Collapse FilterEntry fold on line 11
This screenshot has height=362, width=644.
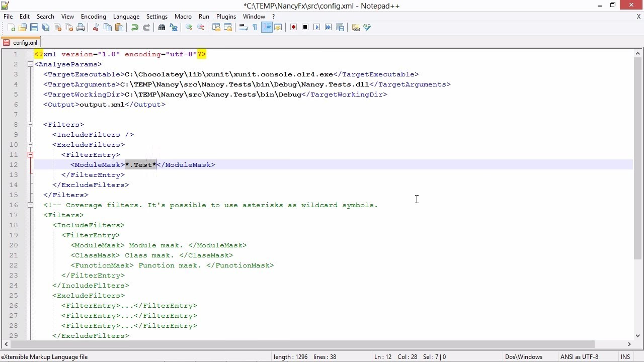[x=30, y=155]
